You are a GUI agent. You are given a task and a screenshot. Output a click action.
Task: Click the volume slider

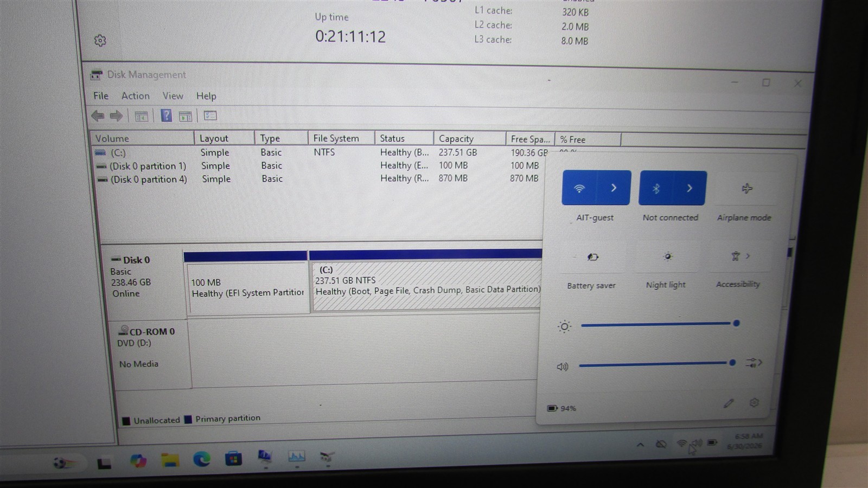pyautogui.click(x=657, y=364)
